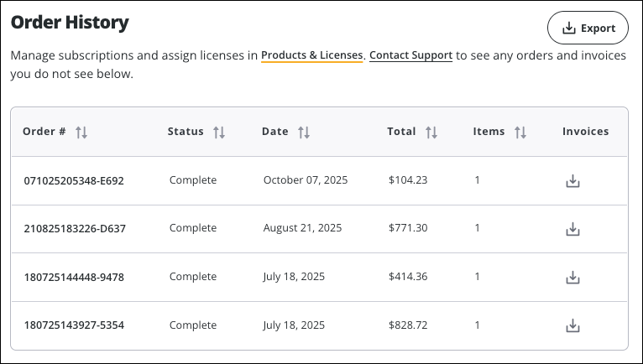The height and width of the screenshot is (364, 643).
Task: Open the Contact Support link
Action: coord(410,55)
